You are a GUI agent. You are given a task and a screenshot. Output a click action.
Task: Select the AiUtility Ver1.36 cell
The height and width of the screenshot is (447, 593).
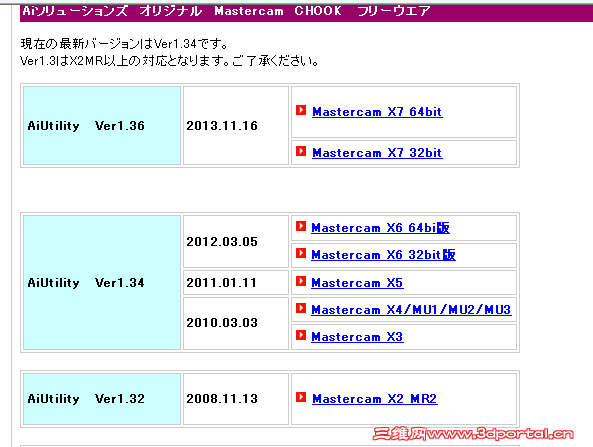102,126
